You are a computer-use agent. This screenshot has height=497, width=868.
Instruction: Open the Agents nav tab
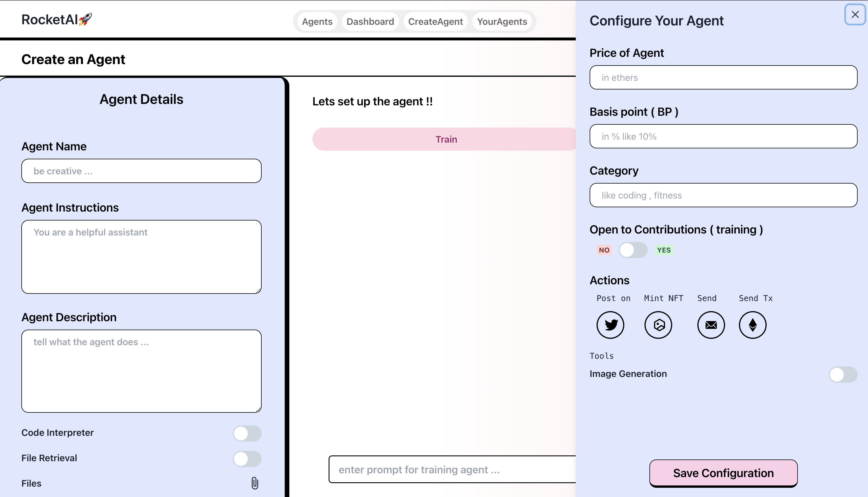click(317, 22)
